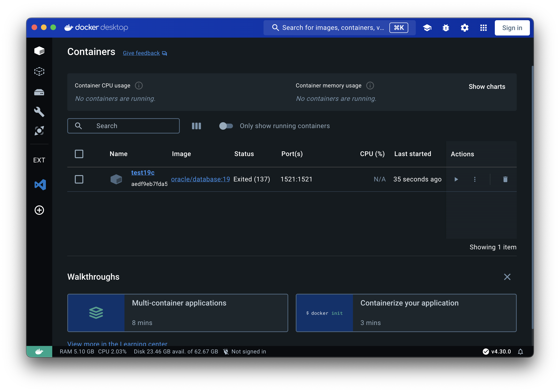Open the Builds wrench icon in sidebar
The width and height of the screenshot is (560, 392).
pyautogui.click(x=39, y=112)
